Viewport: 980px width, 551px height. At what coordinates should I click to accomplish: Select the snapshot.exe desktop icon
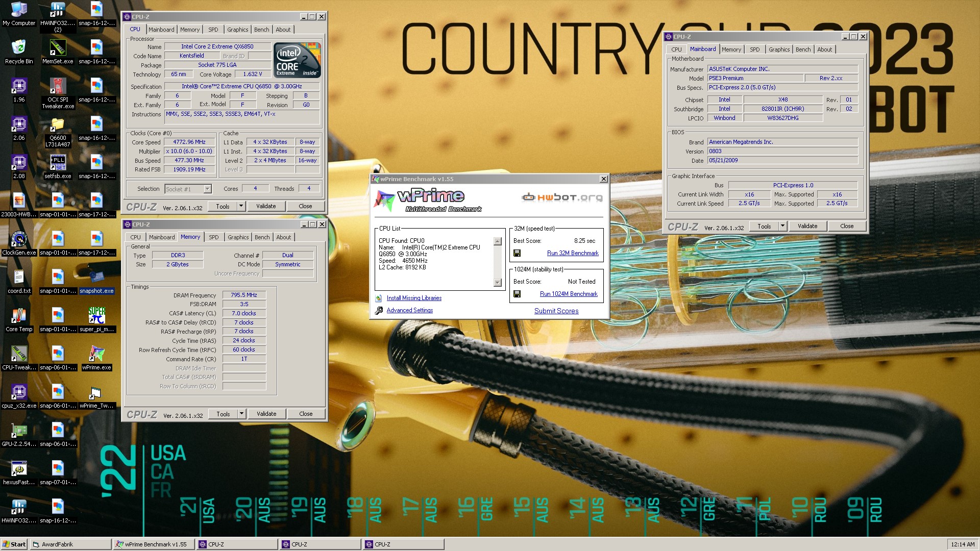coord(96,282)
